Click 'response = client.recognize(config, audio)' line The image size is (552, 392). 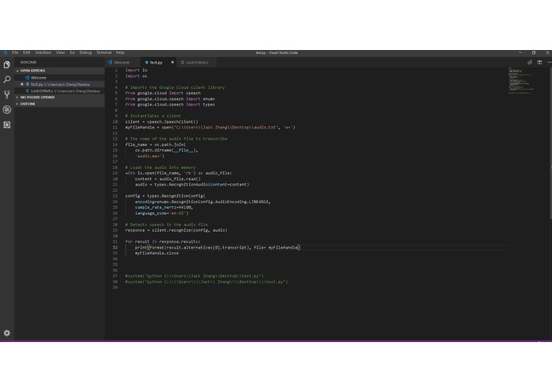176,230
